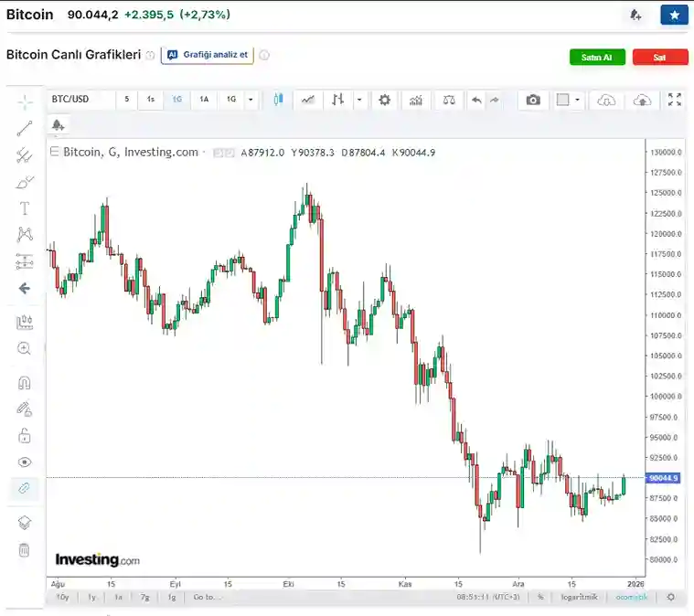Switch to the 1A interval
This screenshot has height=616, width=694.
click(x=204, y=100)
